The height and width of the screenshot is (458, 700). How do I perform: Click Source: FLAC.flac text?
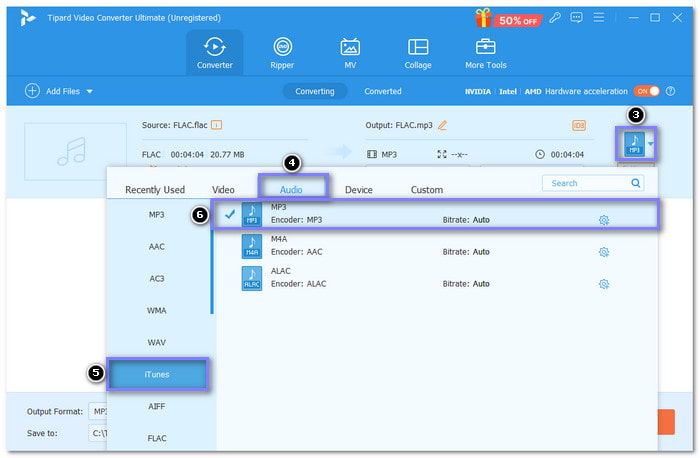(x=175, y=125)
